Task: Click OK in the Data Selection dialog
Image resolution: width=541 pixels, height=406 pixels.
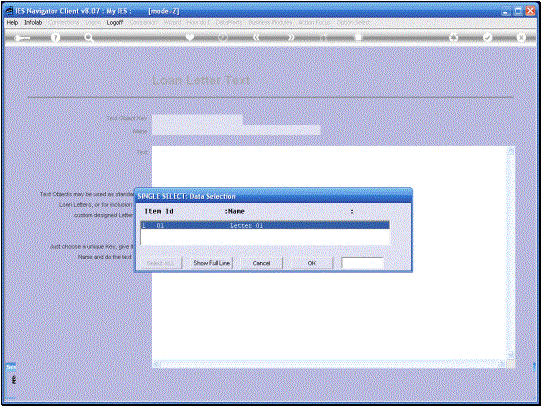Action: tap(312, 263)
